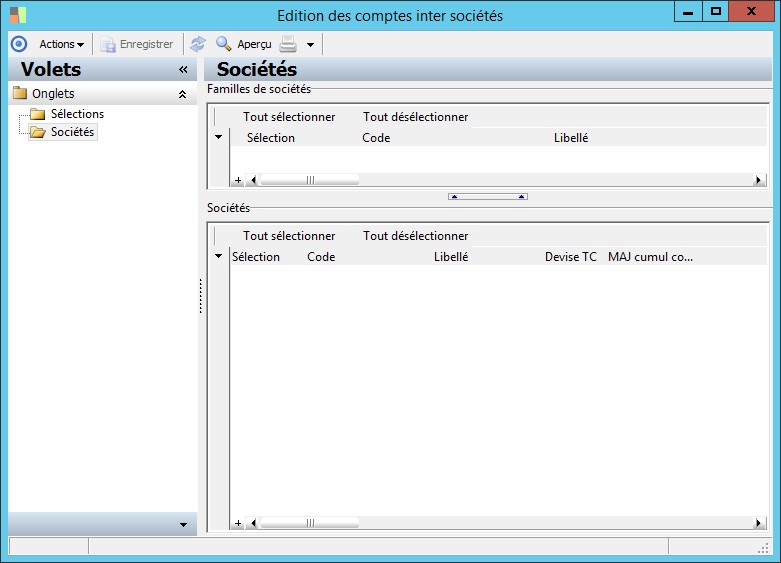Select the Sélections tree item
The image size is (781, 563).
tap(77, 114)
